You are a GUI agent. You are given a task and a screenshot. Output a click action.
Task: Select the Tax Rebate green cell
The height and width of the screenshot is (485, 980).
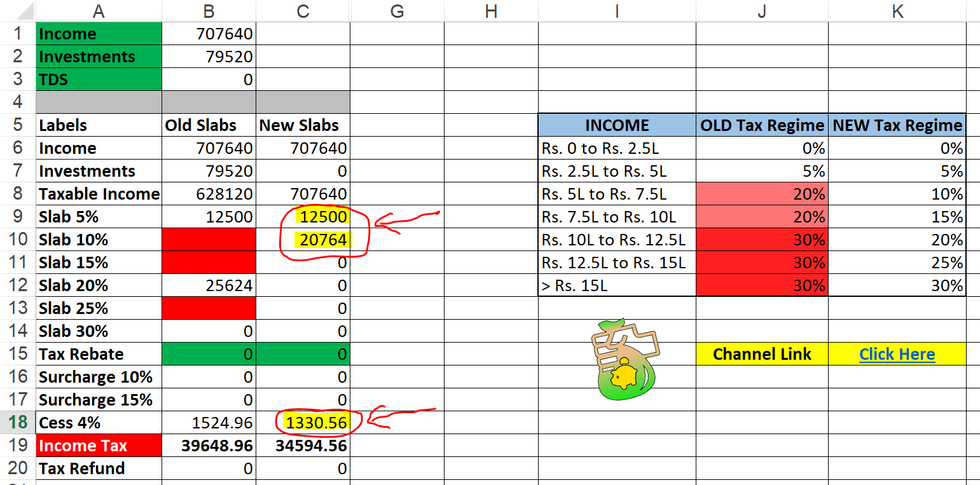click(x=209, y=354)
